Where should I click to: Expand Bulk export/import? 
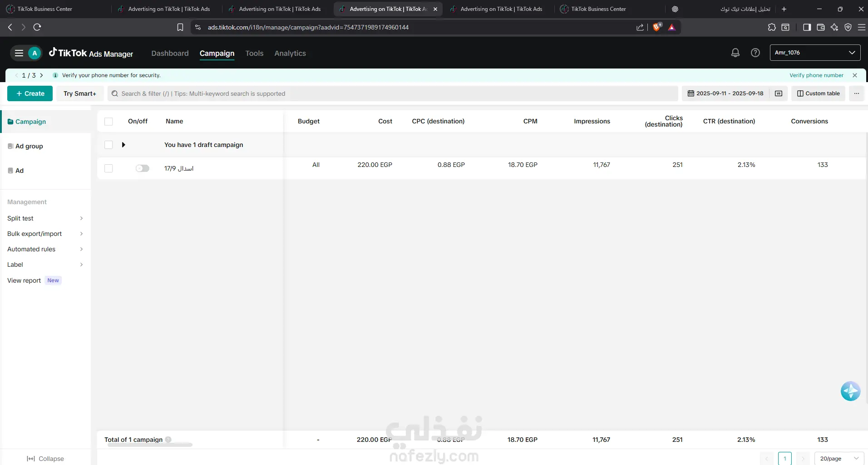(x=45, y=234)
